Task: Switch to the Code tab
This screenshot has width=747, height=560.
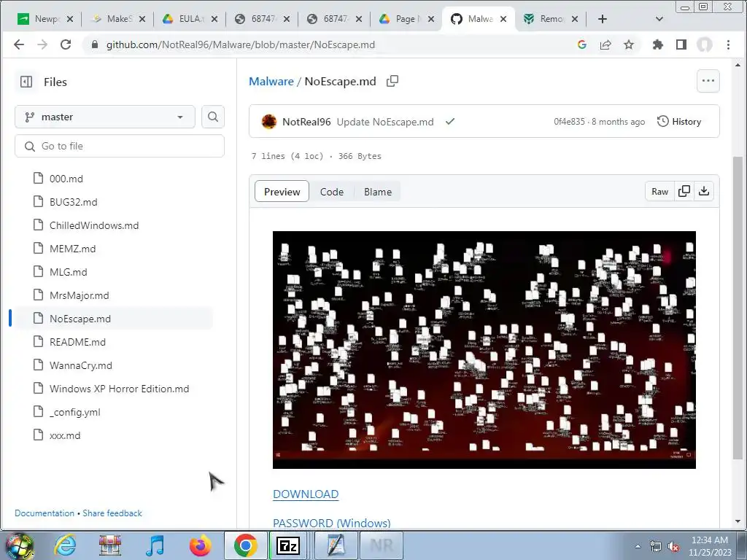Action: (x=332, y=192)
